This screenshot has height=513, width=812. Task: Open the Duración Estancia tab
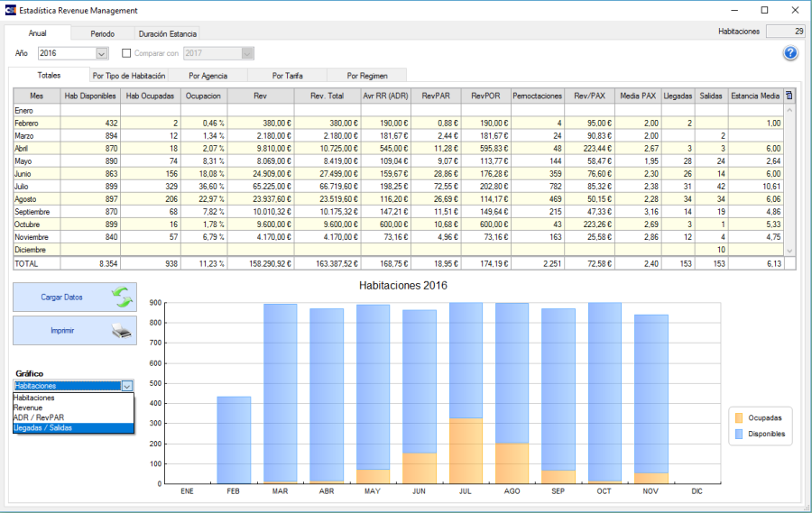[x=167, y=33]
